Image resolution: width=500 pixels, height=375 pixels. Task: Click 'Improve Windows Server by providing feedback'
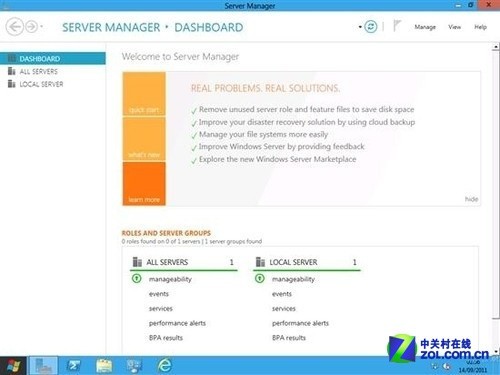pos(281,147)
